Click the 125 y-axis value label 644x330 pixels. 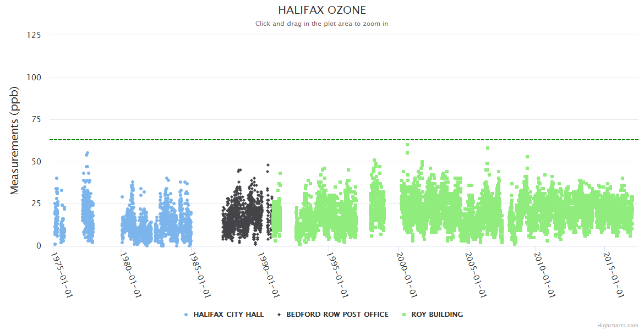point(34,35)
